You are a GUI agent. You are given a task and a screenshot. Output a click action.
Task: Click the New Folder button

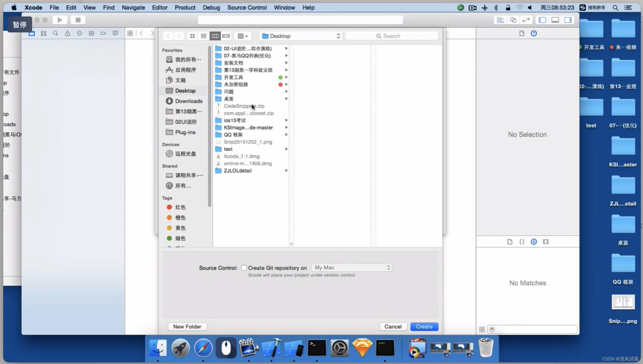pyautogui.click(x=187, y=327)
